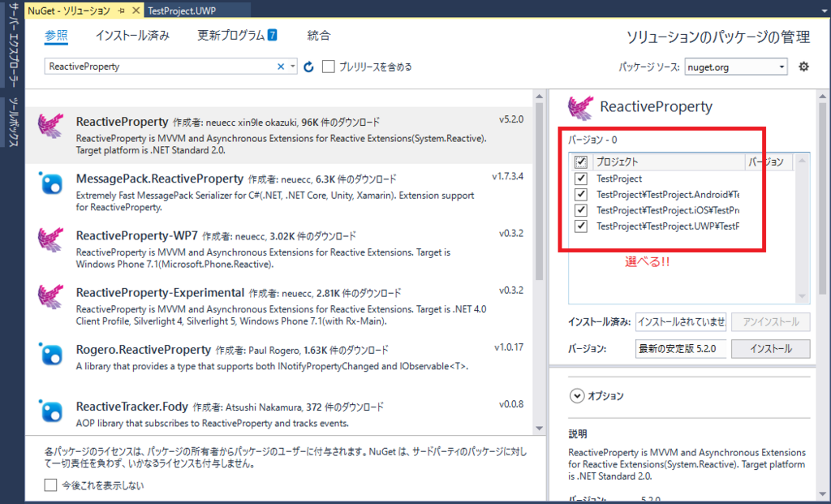Click the package list scroll-down arrow
The height and width of the screenshot is (504, 831).
(539, 429)
